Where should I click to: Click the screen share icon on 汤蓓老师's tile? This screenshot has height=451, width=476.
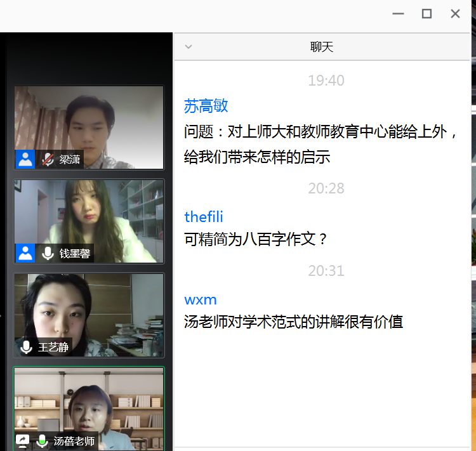(22, 441)
